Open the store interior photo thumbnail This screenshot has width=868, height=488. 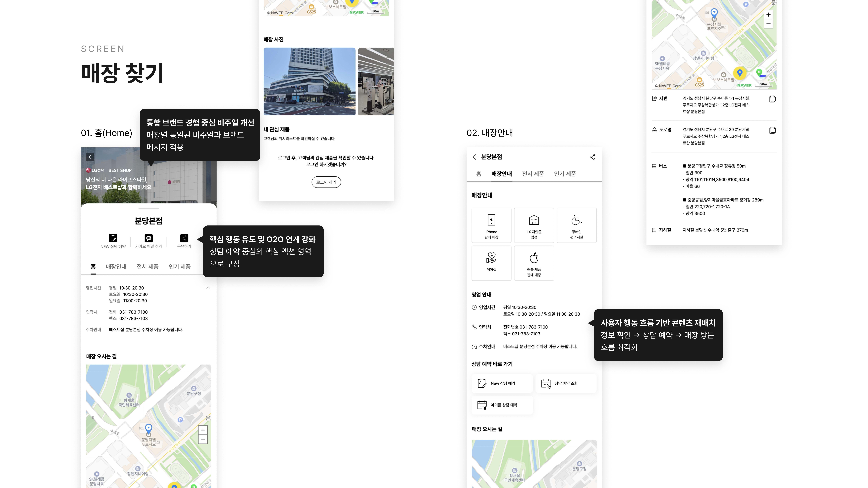(x=376, y=81)
